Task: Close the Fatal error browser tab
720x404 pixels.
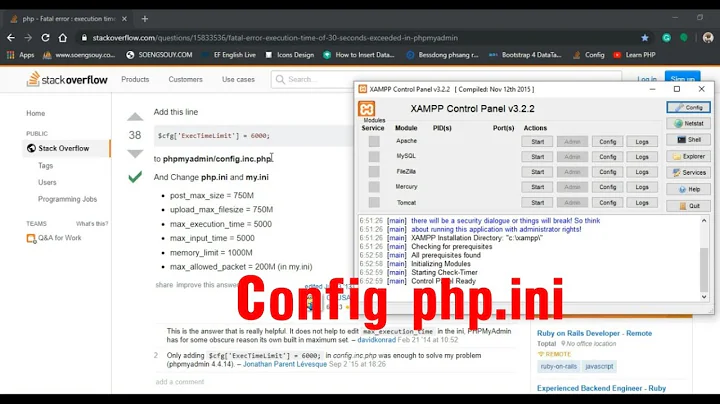Action: pos(124,19)
